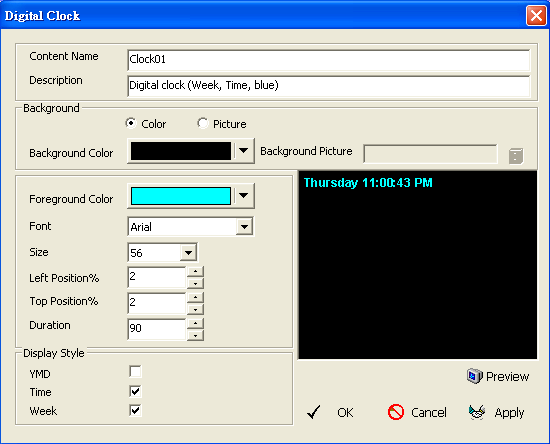550x444 pixels.
Task: Open the Font dropdown showing Arial
Action: 244,227
